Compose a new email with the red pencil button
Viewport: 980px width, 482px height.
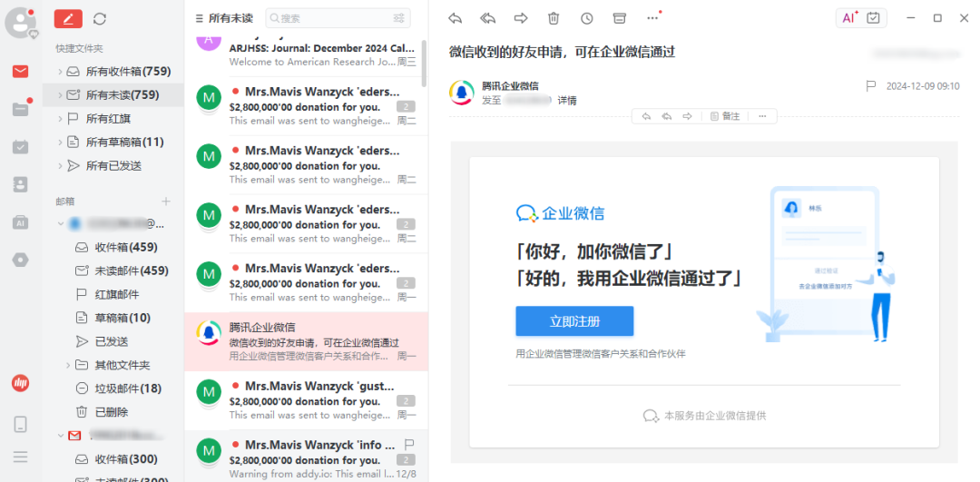[68, 19]
